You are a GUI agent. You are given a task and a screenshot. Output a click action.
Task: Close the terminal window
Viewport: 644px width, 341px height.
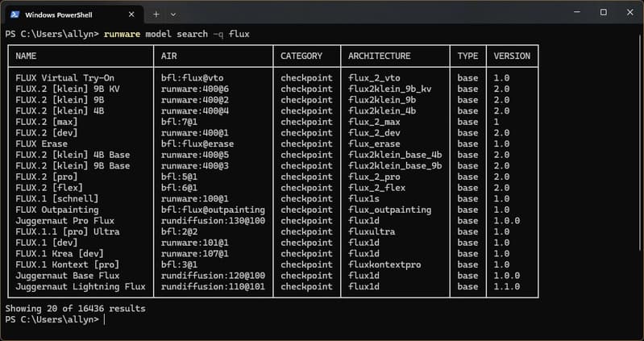pyautogui.click(x=630, y=12)
